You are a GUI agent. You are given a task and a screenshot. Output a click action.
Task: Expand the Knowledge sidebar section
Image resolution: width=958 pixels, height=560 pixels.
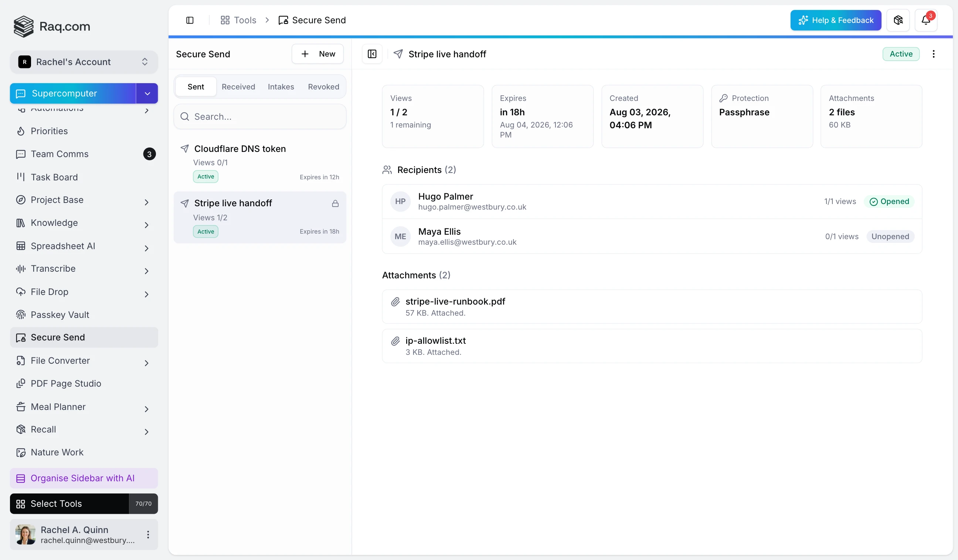click(146, 225)
